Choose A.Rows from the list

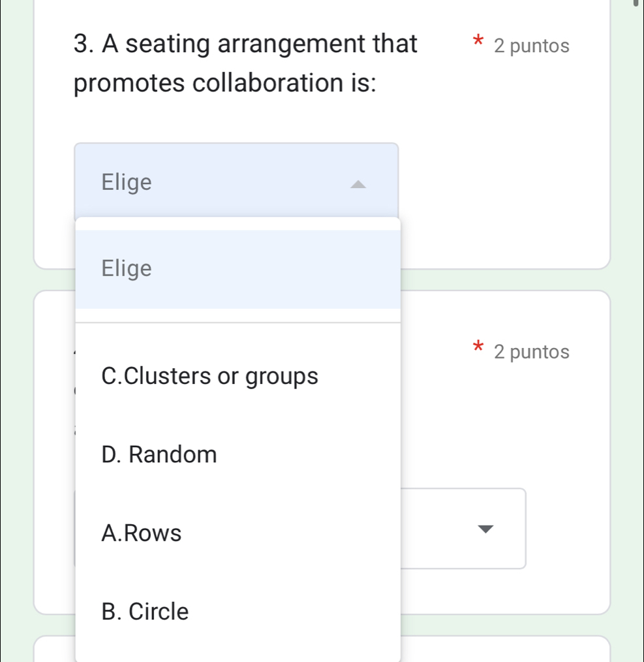tap(141, 532)
